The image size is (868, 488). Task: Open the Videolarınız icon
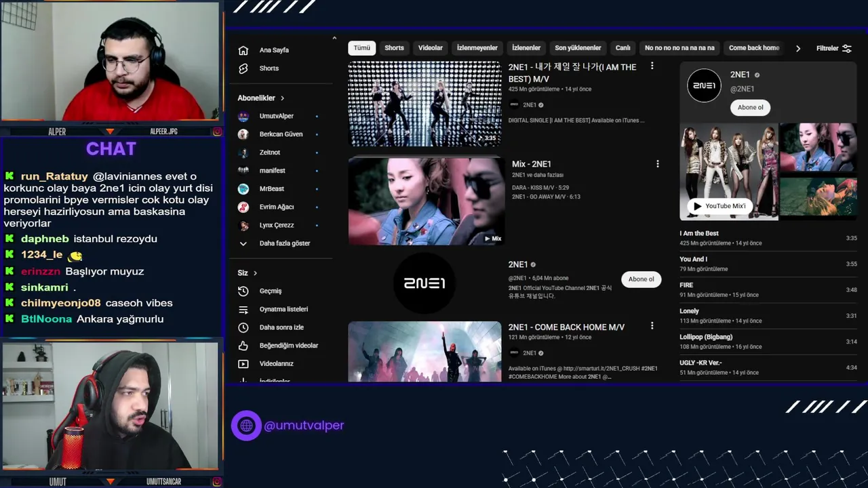243,364
